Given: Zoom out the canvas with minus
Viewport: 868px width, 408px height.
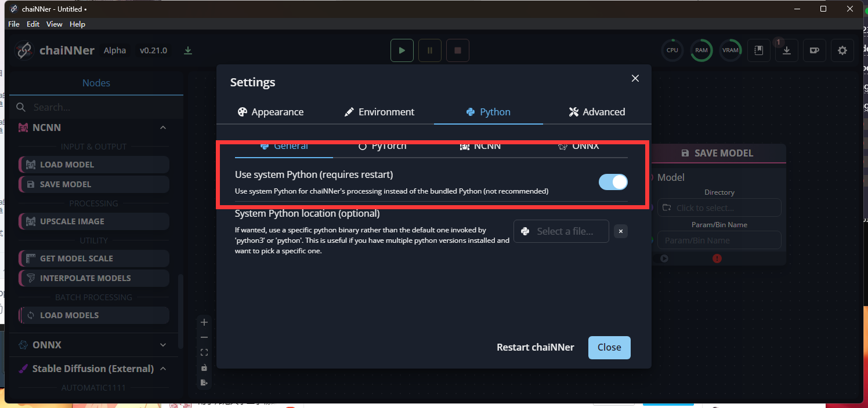Looking at the screenshot, I should point(204,337).
